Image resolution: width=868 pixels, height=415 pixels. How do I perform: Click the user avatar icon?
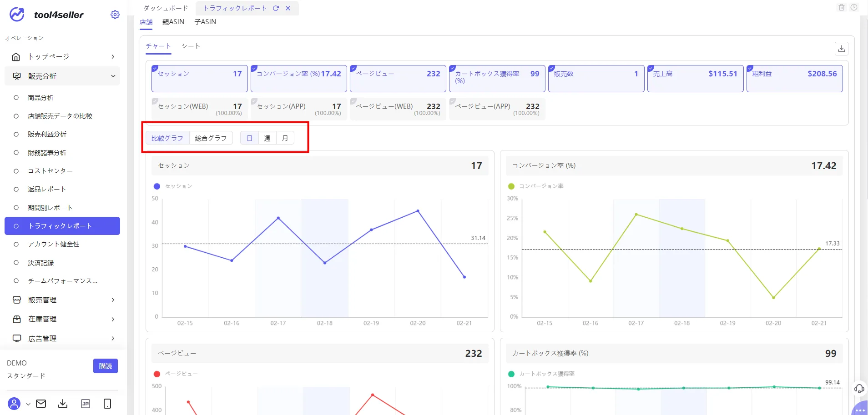click(14, 404)
